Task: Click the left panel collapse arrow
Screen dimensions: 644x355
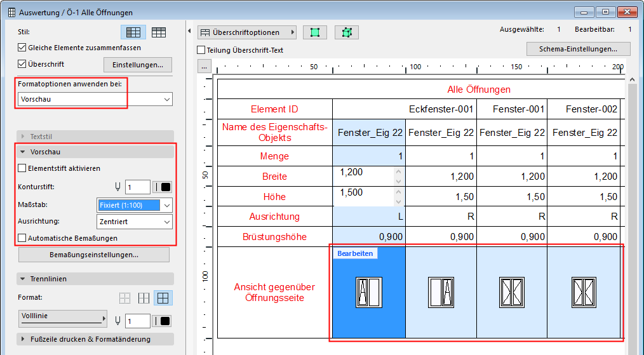Action: pyautogui.click(x=190, y=32)
